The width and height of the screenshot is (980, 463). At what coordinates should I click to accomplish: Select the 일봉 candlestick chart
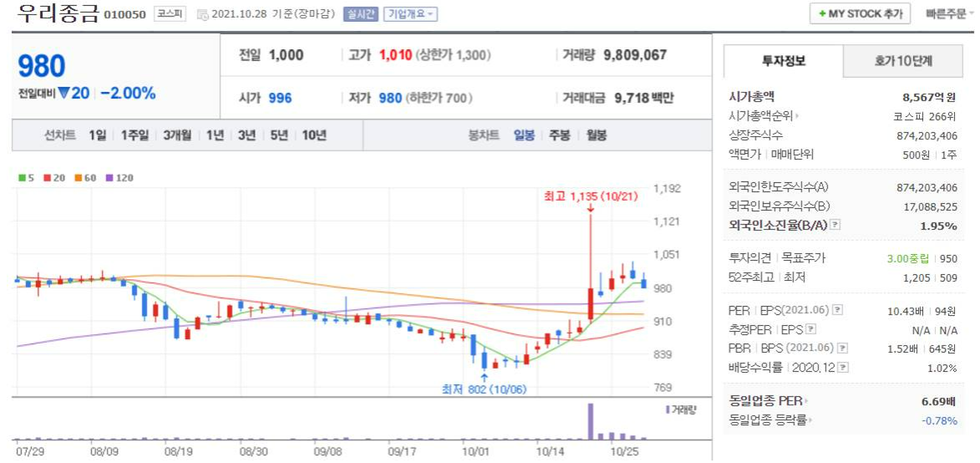(524, 135)
